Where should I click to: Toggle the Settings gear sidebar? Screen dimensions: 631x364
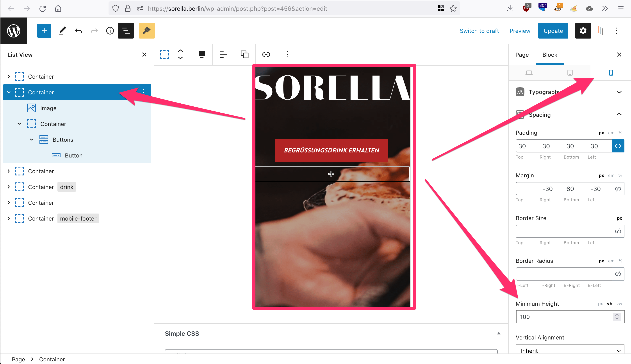pos(583,31)
